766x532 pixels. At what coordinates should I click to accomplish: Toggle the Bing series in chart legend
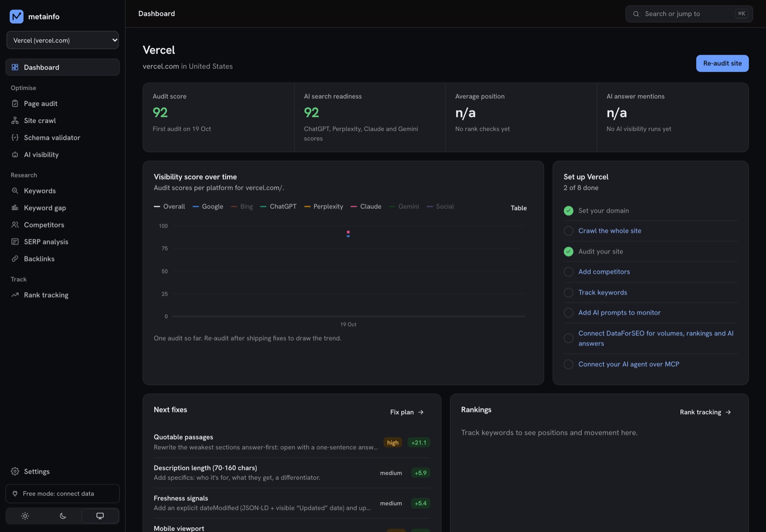[242, 206]
